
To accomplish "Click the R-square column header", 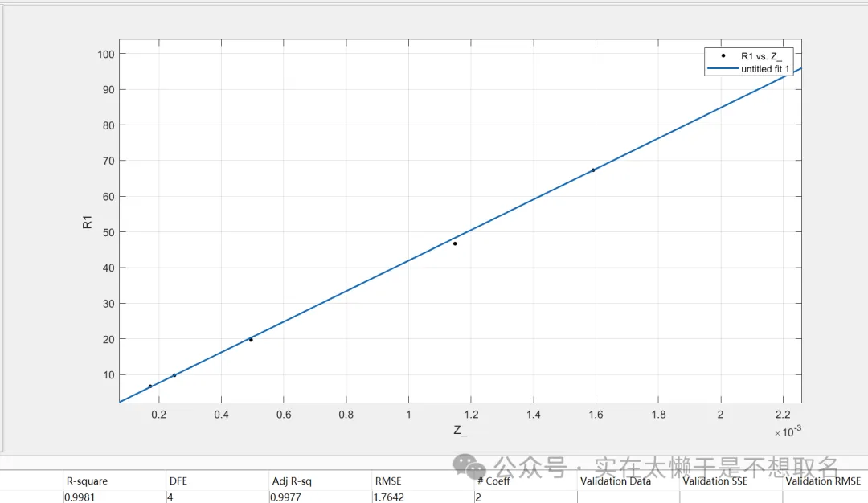I will (87, 481).
